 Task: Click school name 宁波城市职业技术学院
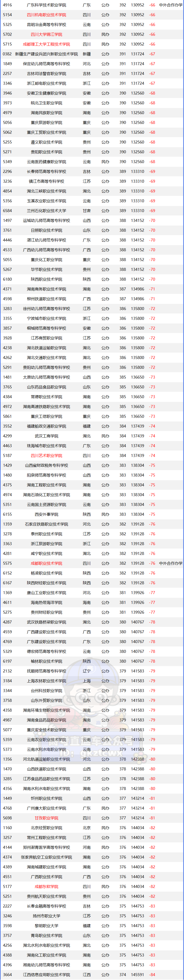point(47,318)
